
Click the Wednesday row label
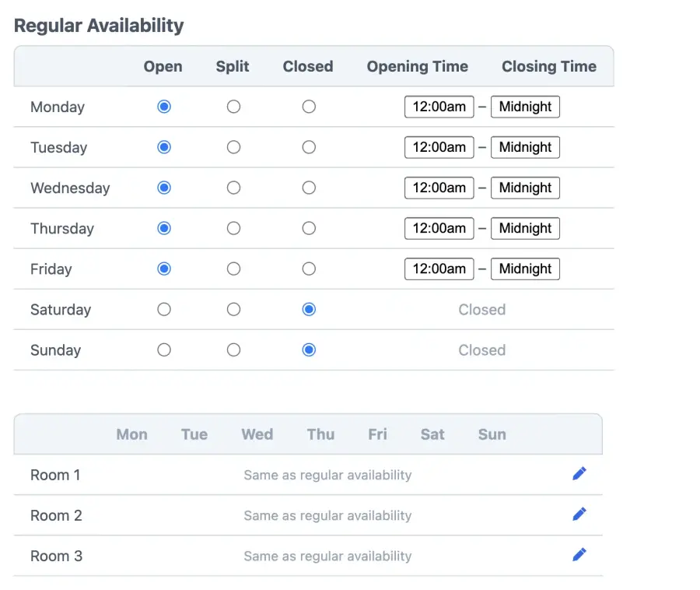[70, 188]
